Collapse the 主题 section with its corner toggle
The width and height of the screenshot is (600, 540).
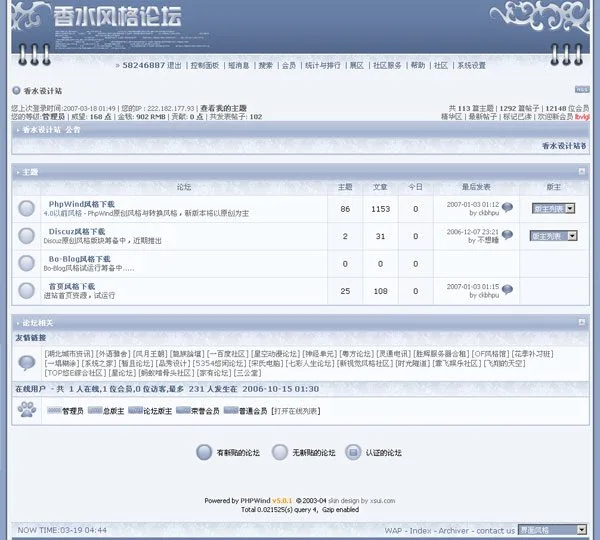click(x=582, y=172)
